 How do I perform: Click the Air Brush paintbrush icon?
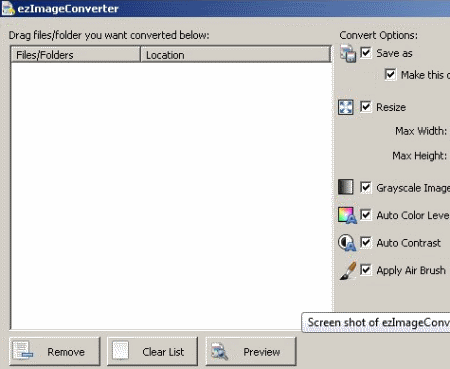coord(348,271)
